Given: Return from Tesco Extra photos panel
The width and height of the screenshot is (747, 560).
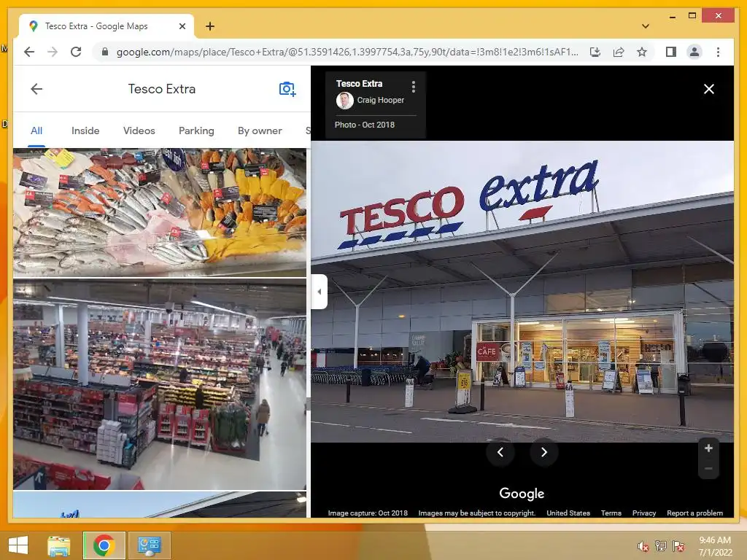Looking at the screenshot, I should (x=36, y=89).
